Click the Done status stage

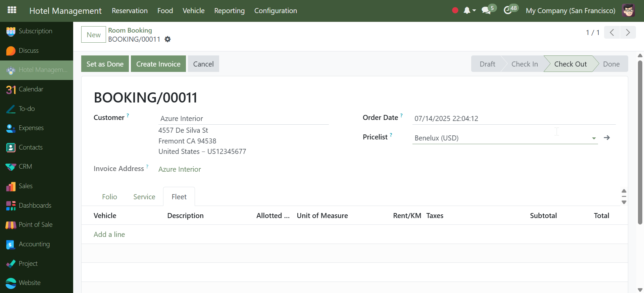[611, 64]
